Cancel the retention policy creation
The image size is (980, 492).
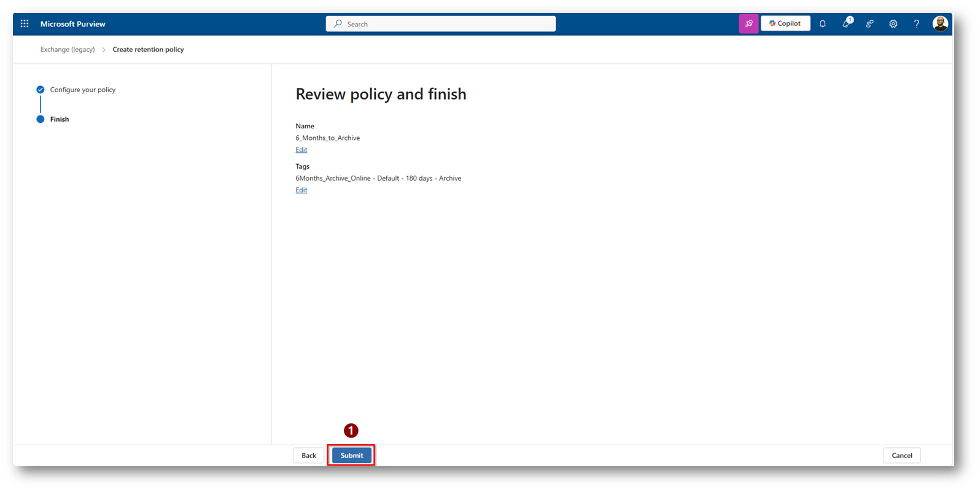click(x=901, y=455)
